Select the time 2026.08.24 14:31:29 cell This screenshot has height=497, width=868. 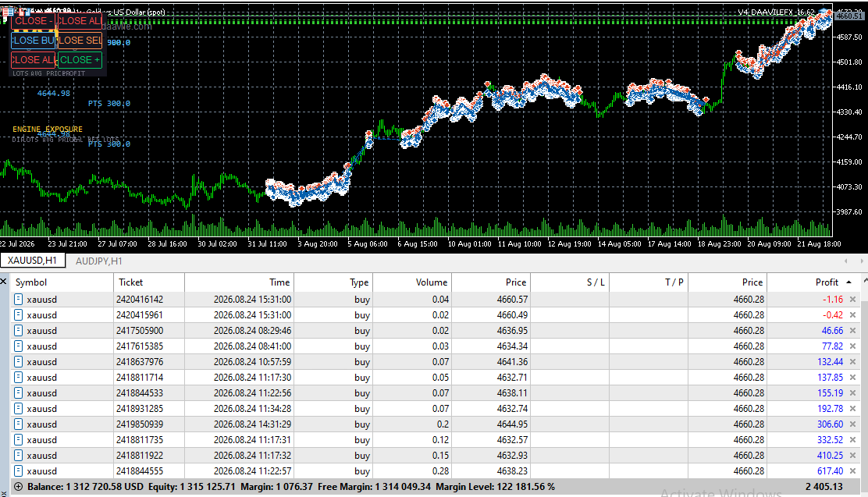pyautogui.click(x=239, y=424)
